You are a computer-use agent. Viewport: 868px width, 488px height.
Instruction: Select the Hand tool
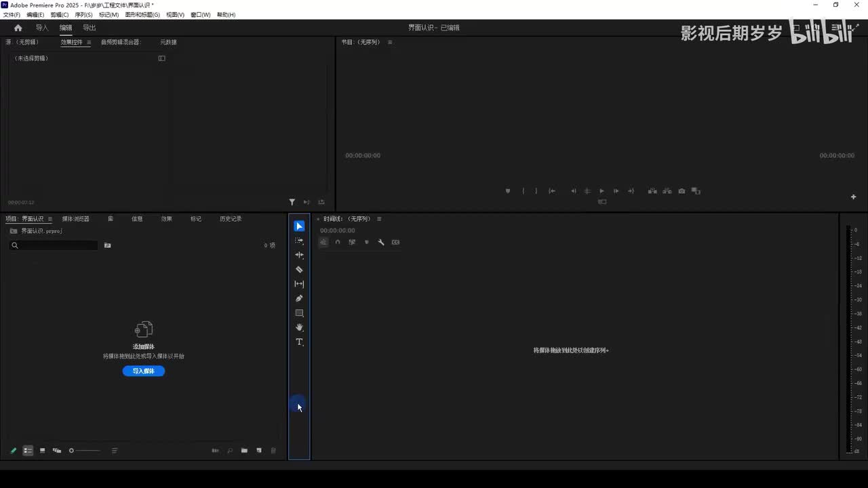click(x=299, y=327)
